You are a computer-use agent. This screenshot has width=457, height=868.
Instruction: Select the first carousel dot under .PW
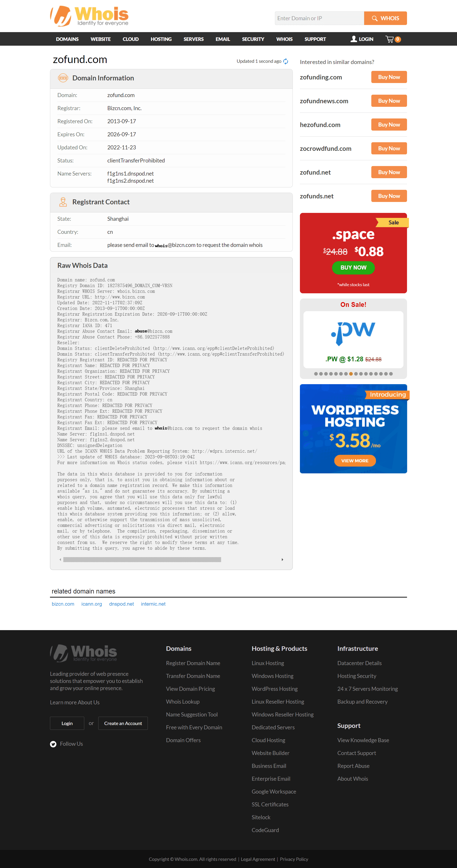point(316,374)
